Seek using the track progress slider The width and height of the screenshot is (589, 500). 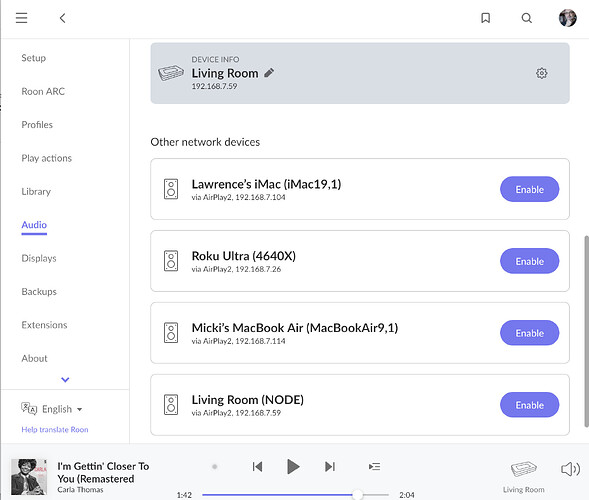click(295, 495)
